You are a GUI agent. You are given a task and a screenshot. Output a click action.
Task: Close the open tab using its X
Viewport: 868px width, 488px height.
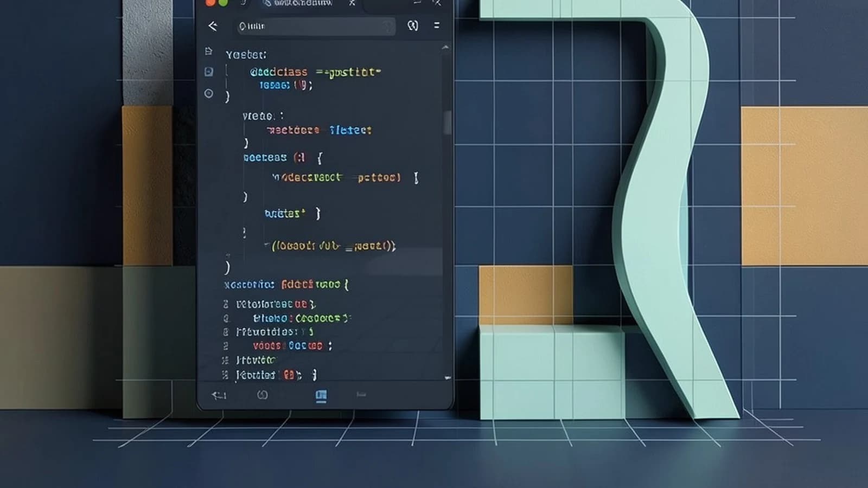click(x=352, y=3)
